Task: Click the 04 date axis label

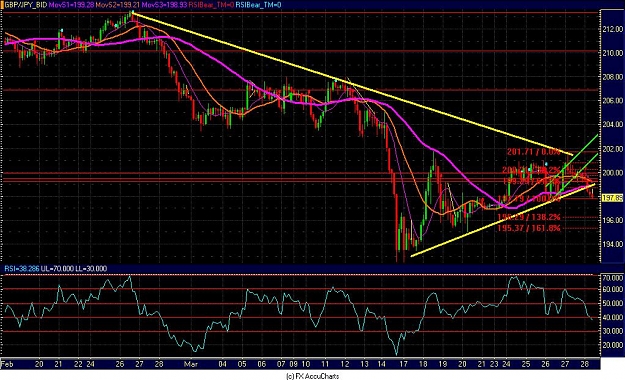Action: point(222,364)
